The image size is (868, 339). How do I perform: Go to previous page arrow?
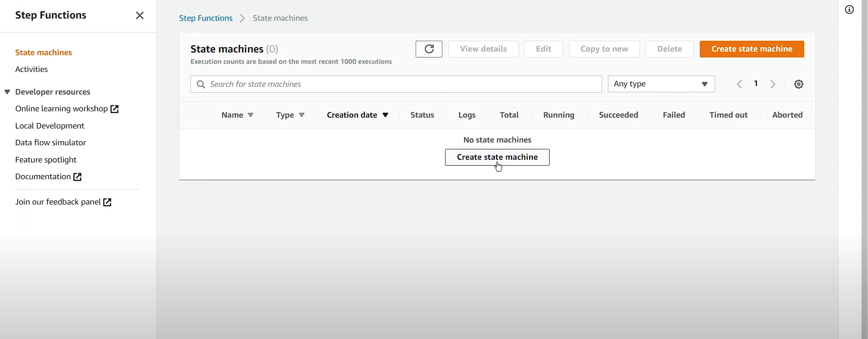pos(739,84)
